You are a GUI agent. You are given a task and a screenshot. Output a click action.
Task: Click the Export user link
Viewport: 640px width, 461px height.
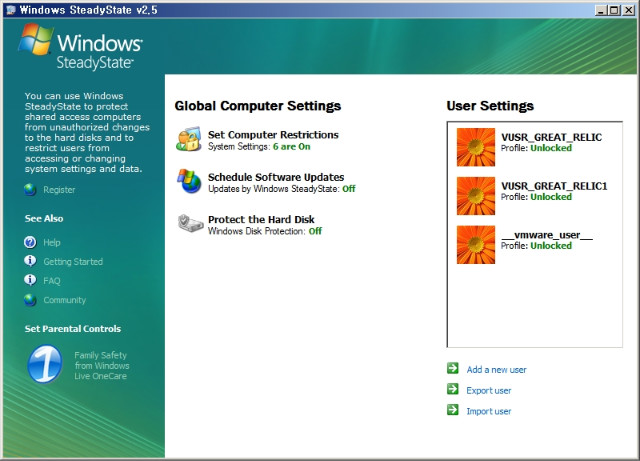point(489,390)
